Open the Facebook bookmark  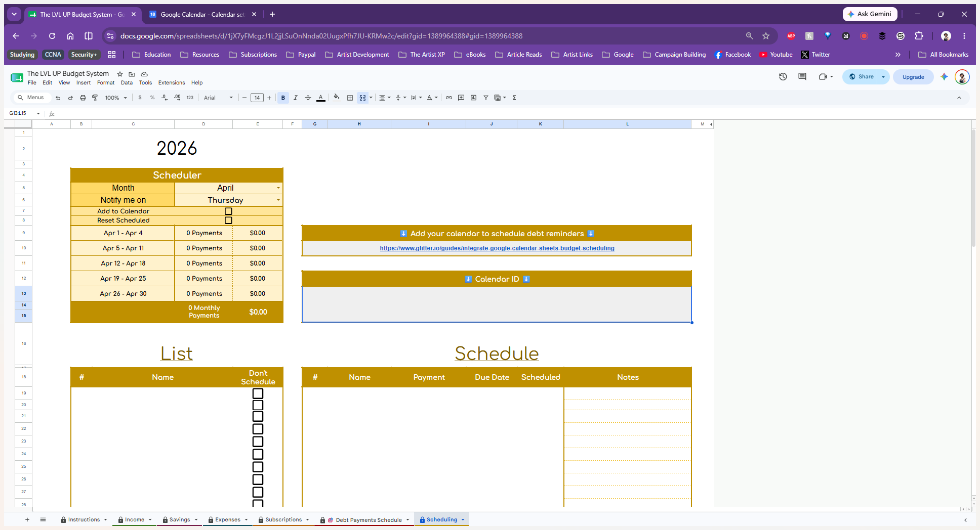(x=732, y=55)
